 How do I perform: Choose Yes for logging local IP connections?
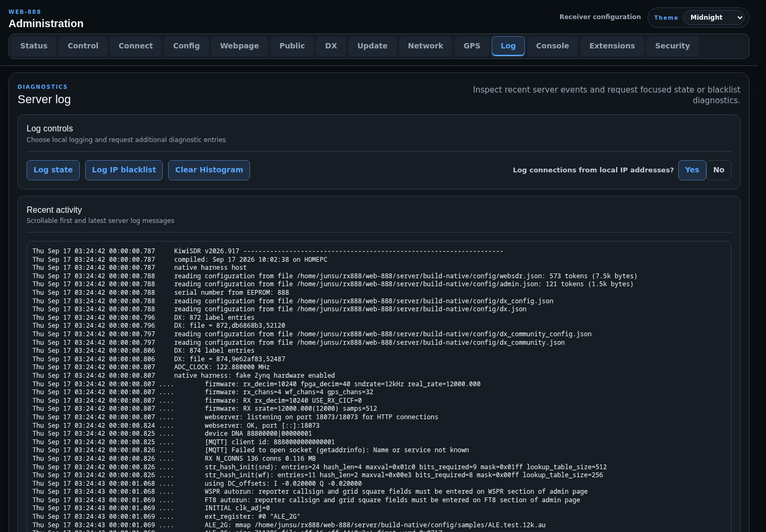tap(692, 170)
